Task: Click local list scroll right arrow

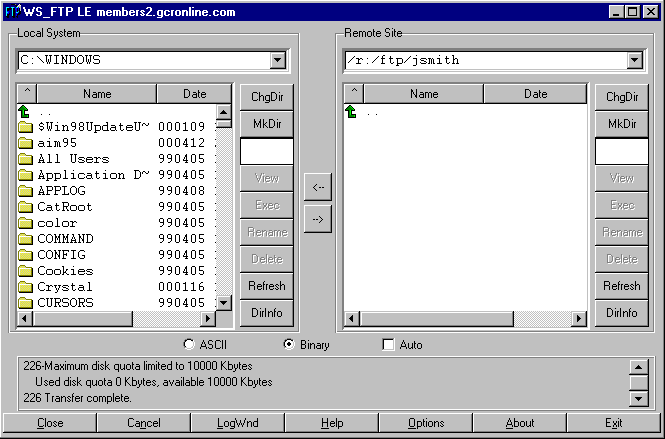Action: pyautogui.click(x=208, y=319)
